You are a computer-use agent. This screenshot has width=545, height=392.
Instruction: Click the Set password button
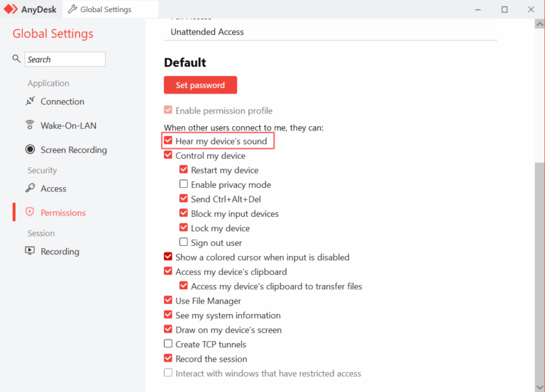click(x=200, y=85)
